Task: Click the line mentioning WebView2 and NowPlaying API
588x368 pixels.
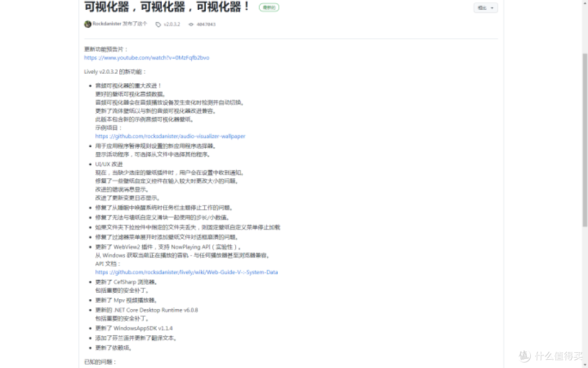Action: click(168, 247)
